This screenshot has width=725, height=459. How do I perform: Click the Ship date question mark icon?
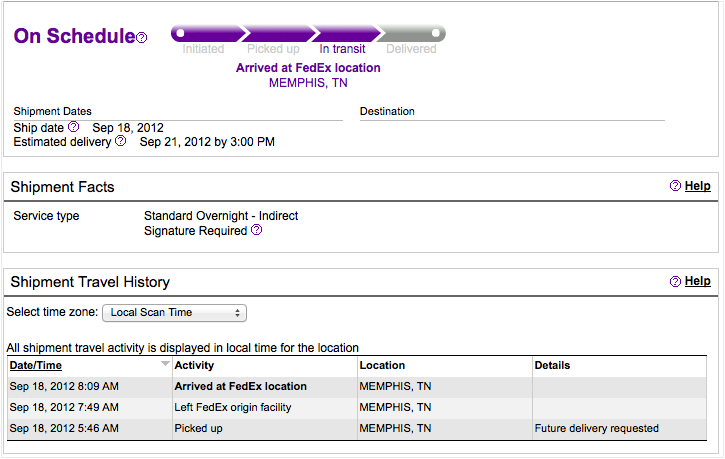74,127
